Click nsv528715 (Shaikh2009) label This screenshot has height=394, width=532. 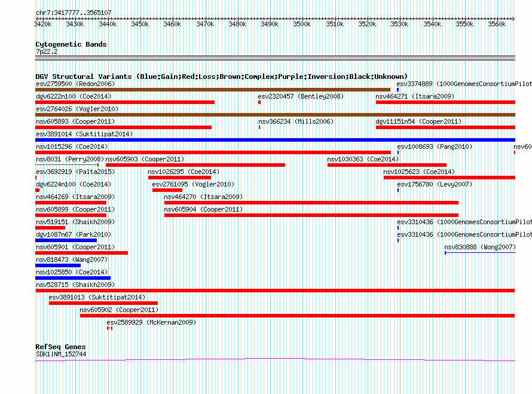tap(75, 285)
